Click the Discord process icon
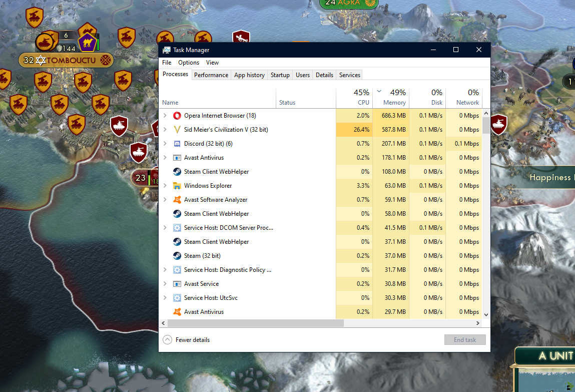The height and width of the screenshot is (392, 575). (177, 144)
